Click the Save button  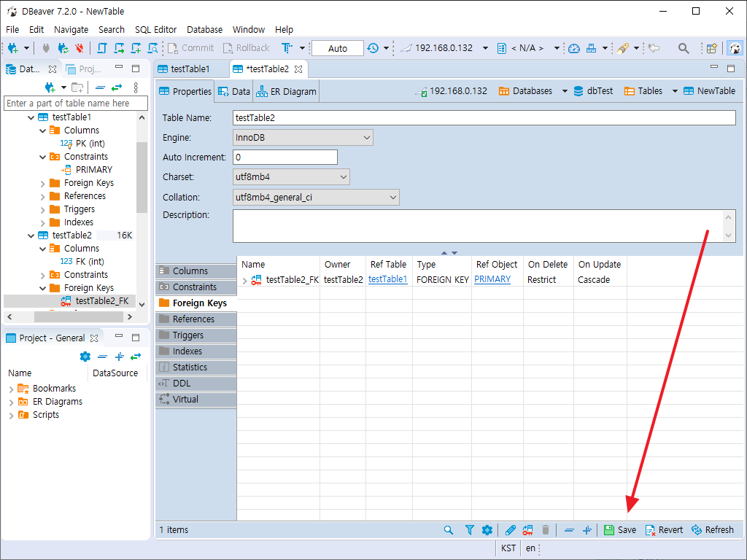tap(620, 530)
